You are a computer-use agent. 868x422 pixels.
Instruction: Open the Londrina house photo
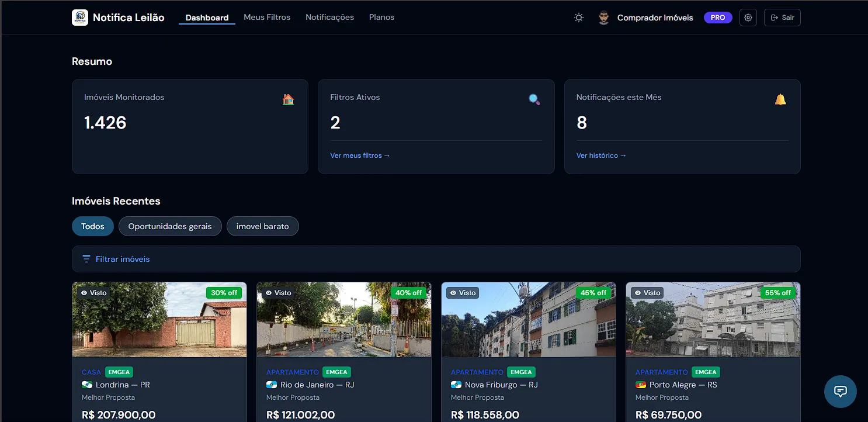coord(159,320)
